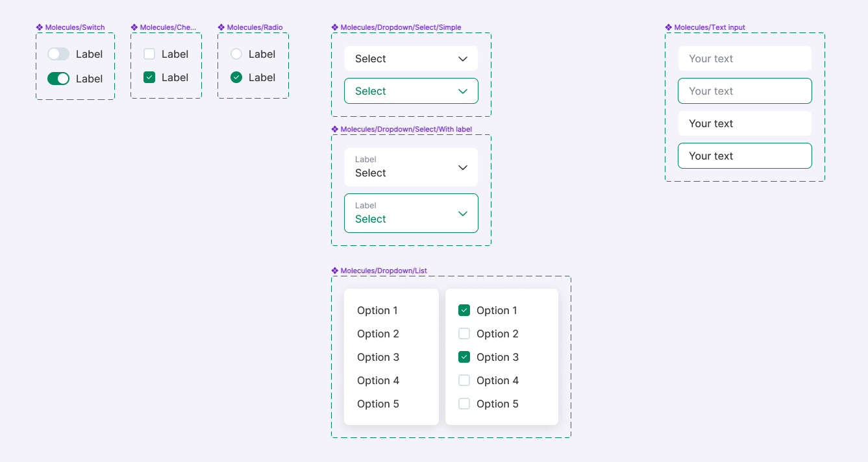Click the Molecules/Dropdown/Select/With label component icon
Image resolution: width=868 pixels, height=462 pixels.
(x=336, y=128)
